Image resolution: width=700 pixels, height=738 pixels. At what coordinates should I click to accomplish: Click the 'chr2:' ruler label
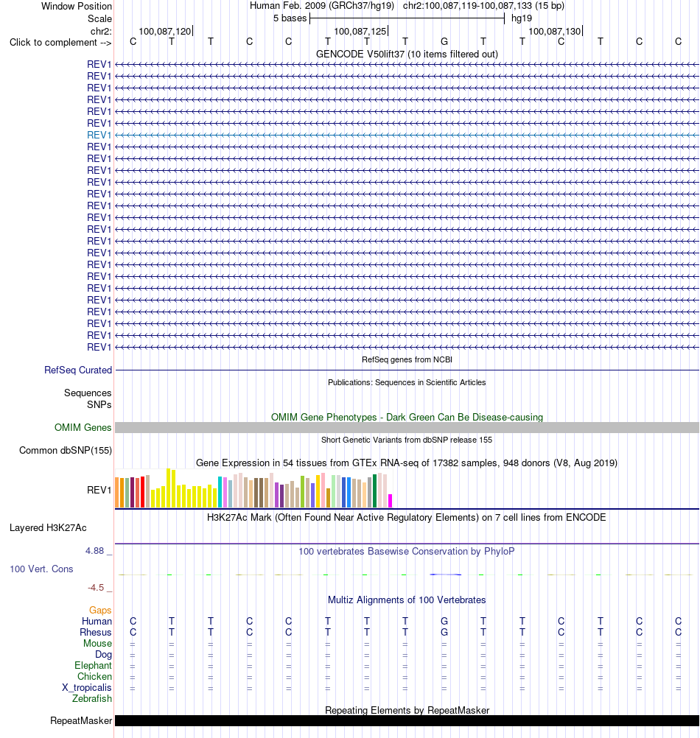click(x=101, y=31)
